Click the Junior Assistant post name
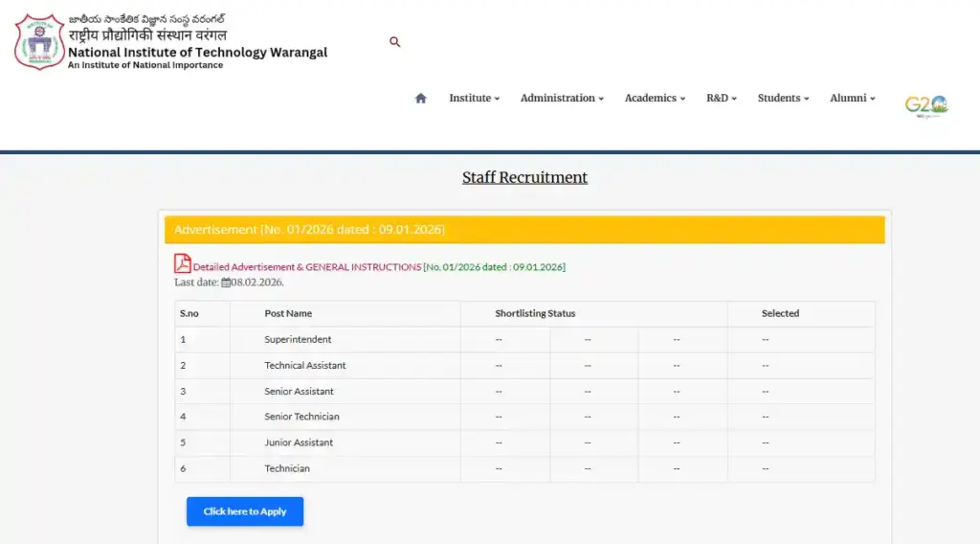The height and width of the screenshot is (544, 980). pos(299,442)
